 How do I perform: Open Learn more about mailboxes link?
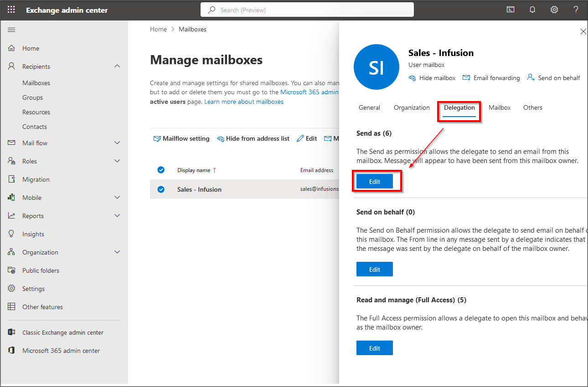pyautogui.click(x=244, y=102)
